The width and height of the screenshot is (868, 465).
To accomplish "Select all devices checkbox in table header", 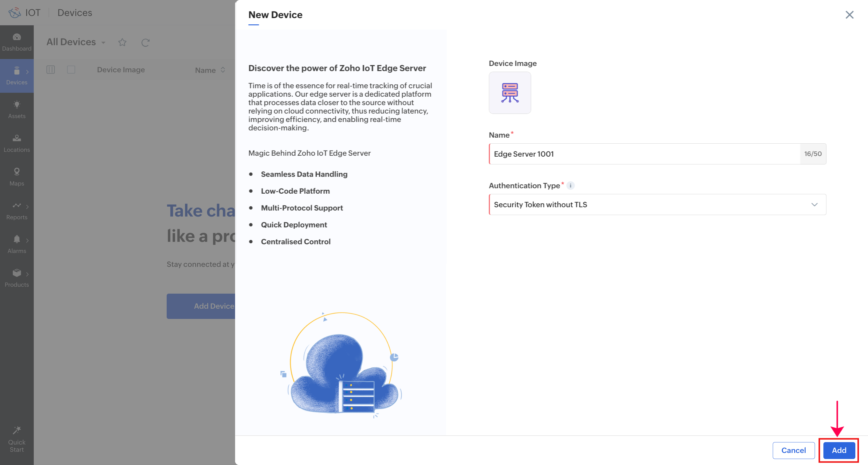I will [71, 70].
